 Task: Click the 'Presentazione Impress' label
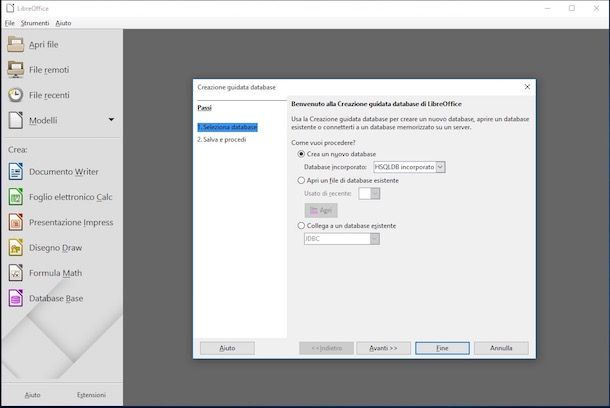click(x=71, y=222)
